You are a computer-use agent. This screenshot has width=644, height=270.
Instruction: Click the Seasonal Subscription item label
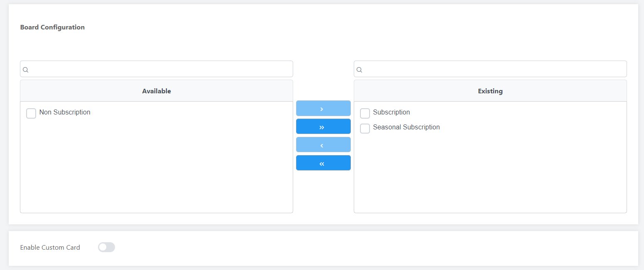coord(406,127)
